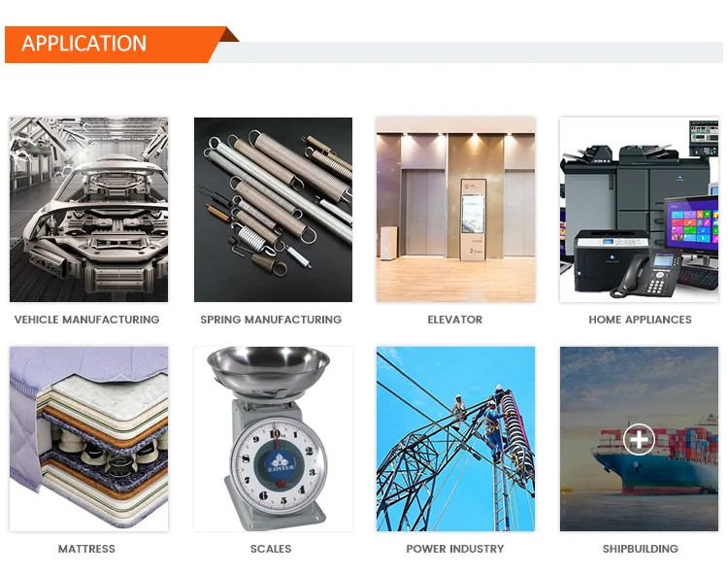Open the Scales kitchen scale image

point(273,439)
